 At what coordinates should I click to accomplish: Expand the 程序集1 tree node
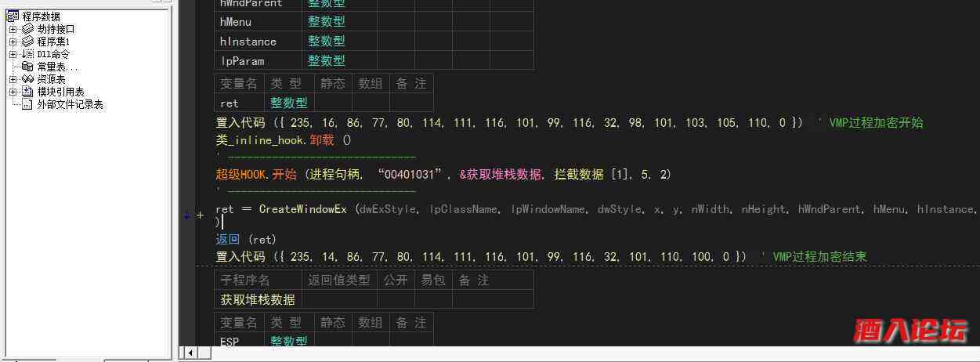[13, 42]
